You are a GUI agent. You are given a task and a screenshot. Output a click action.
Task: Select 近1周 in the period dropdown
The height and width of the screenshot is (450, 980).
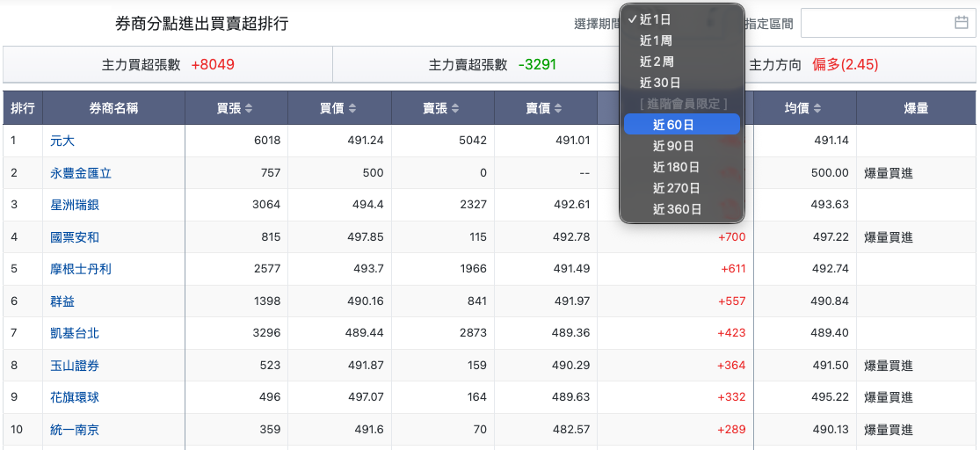[x=682, y=40]
